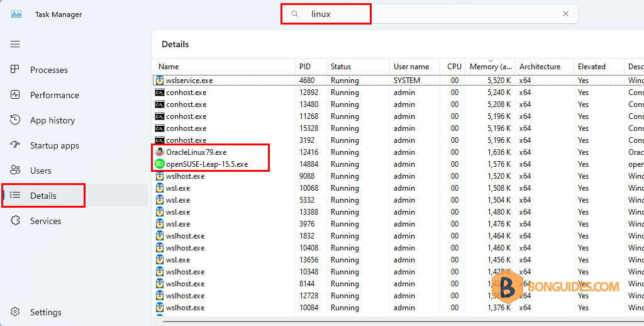644x326 pixels.
Task: Click the Settings gear icon
Action: [15, 312]
